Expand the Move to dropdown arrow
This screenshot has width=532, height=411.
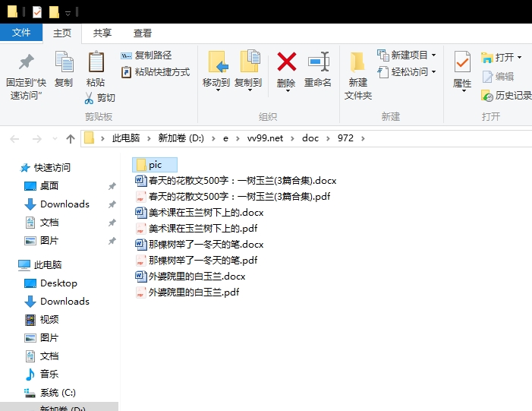click(x=218, y=90)
